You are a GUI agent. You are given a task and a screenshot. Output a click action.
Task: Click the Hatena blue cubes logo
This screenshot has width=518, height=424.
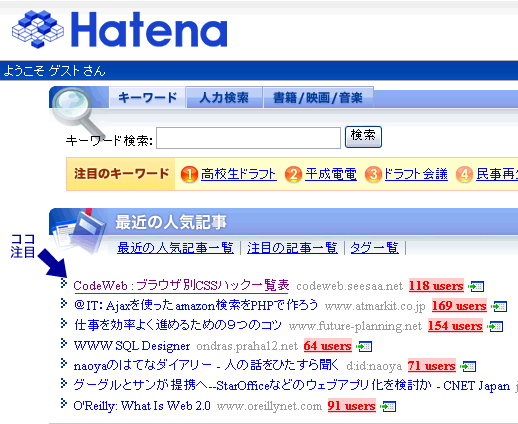pos(38,29)
